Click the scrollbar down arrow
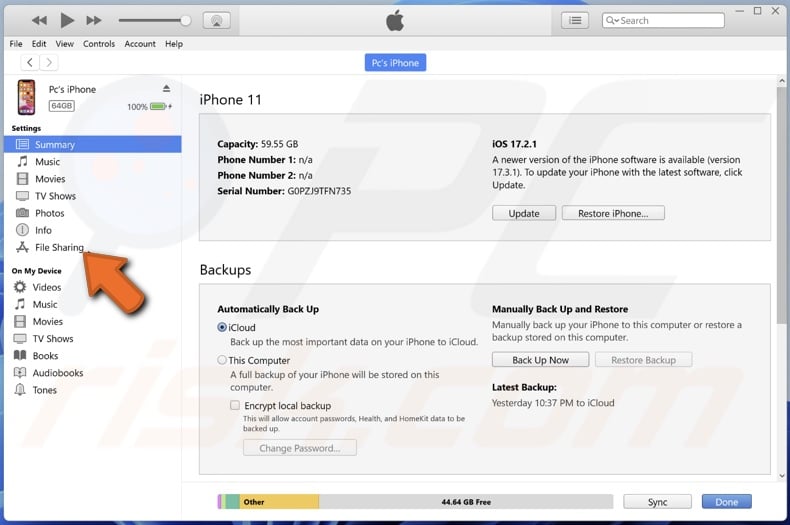 click(781, 476)
